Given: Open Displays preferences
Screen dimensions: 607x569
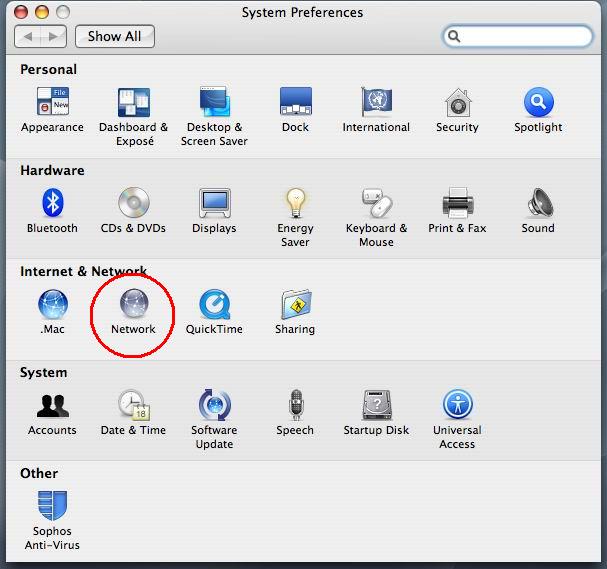Looking at the screenshot, I should coord(214,204).
